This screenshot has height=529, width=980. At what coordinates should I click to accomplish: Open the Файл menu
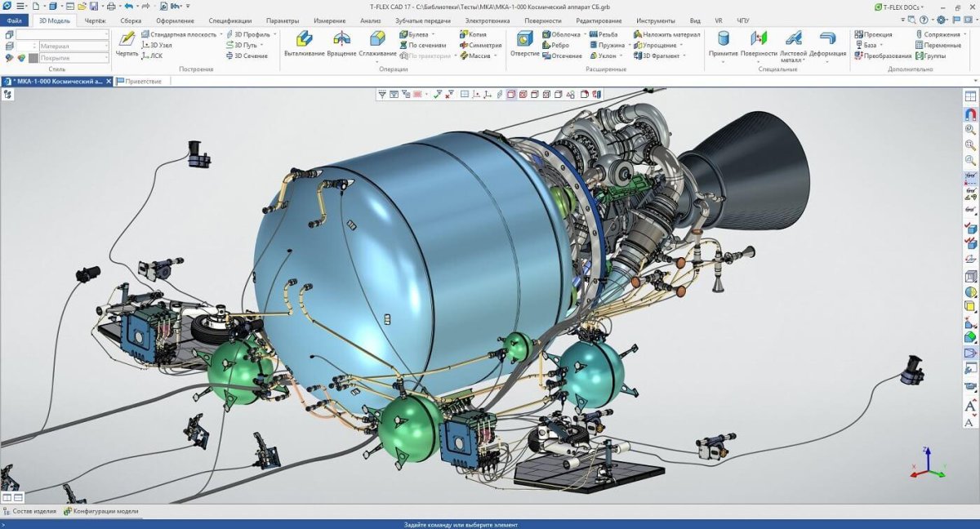pos(13,23)
